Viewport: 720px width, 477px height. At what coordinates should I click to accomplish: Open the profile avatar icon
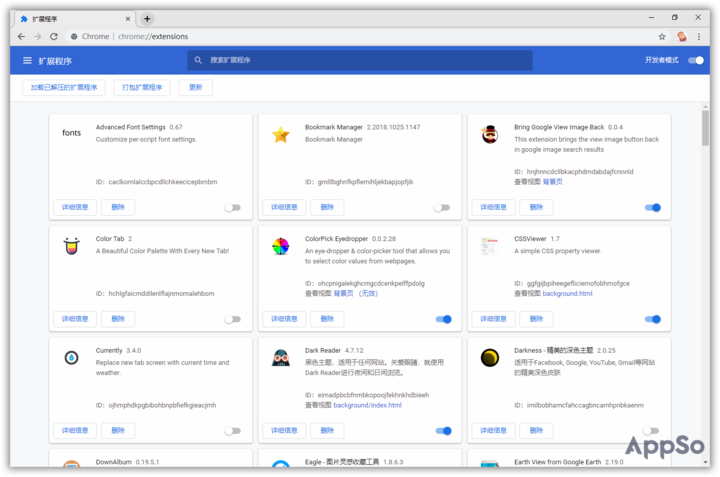tap(682, 37)
